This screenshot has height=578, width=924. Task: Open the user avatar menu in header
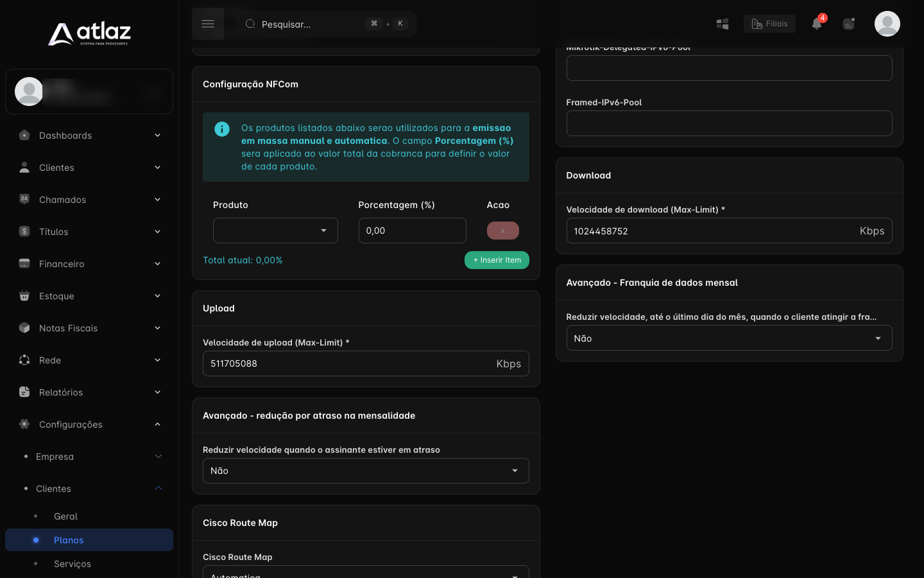[x=887, y=24]
